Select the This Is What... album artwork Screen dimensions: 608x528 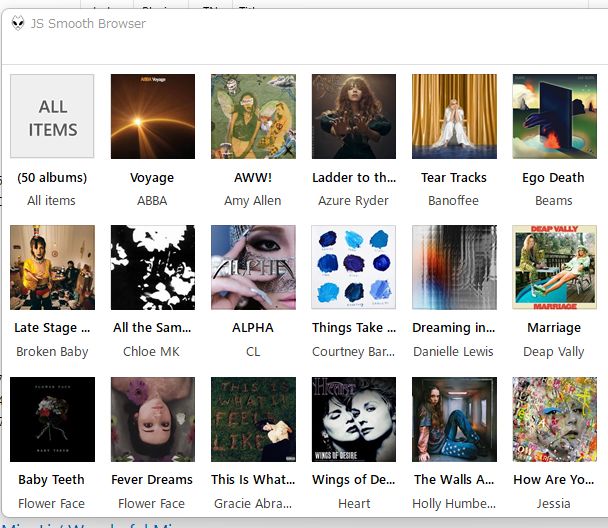pos(253,419)
